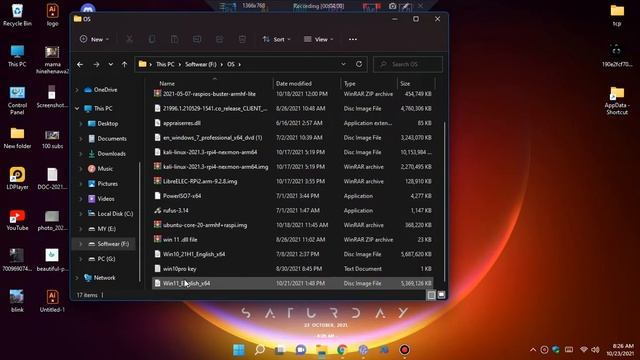Expand the Local Disk (C:) node

point(81,213)
